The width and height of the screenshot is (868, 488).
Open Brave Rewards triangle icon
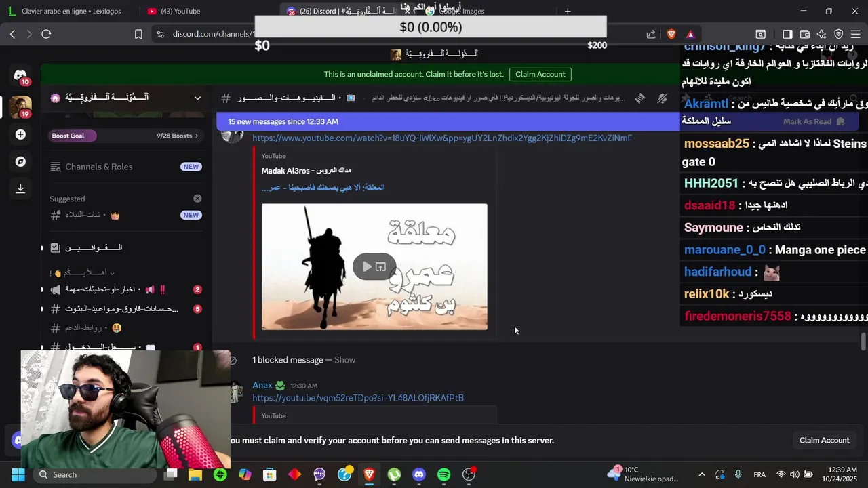tap(690, 34)
